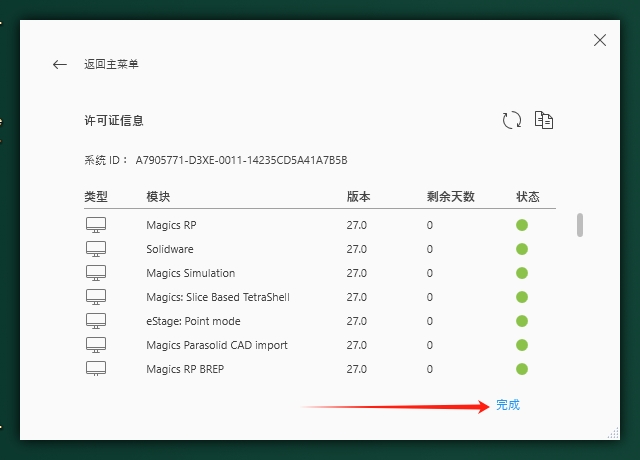Click the window resize grip
Image resolution: width=640 pixels, height=460 pixels.
click(x=613, y=433)
